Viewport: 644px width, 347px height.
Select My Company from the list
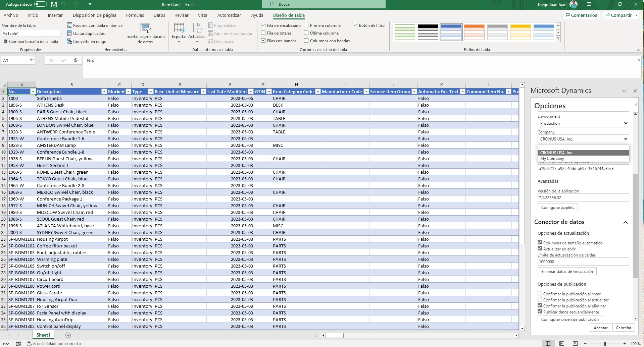pyautogui.click(x=583, y=159)
